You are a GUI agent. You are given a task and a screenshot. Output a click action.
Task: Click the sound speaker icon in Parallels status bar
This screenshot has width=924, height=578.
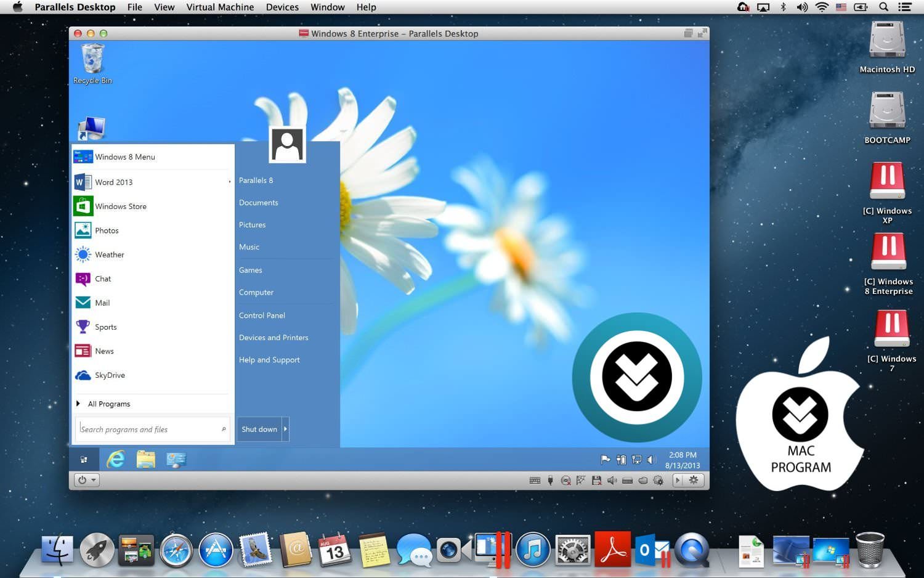pyautogui.click(x=612, y=481)
